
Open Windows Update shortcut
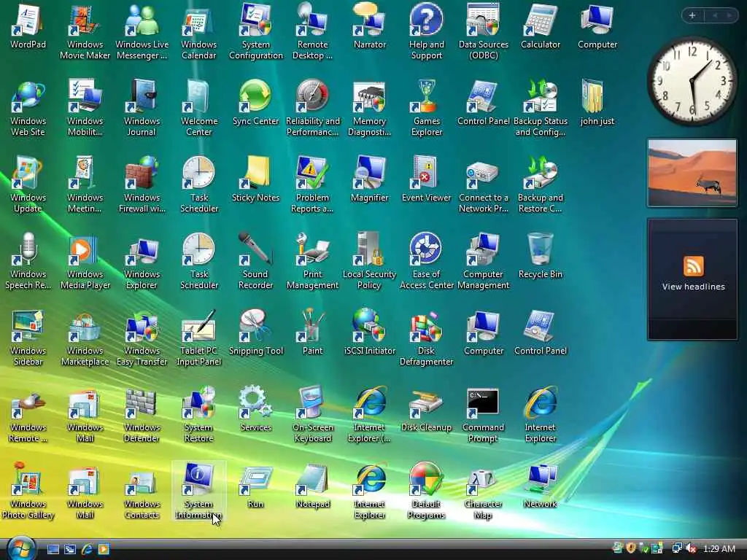tap(28, 184)
